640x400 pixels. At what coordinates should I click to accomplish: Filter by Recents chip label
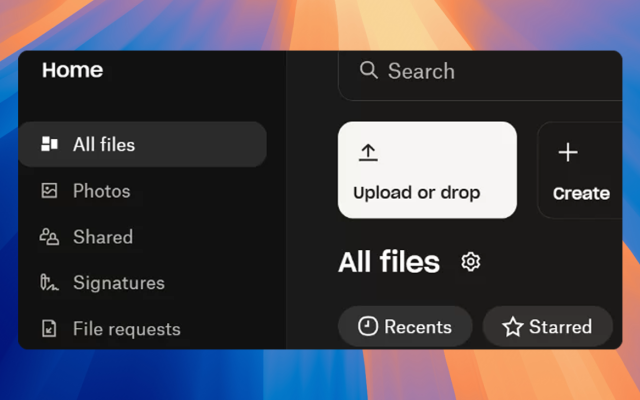418,327
